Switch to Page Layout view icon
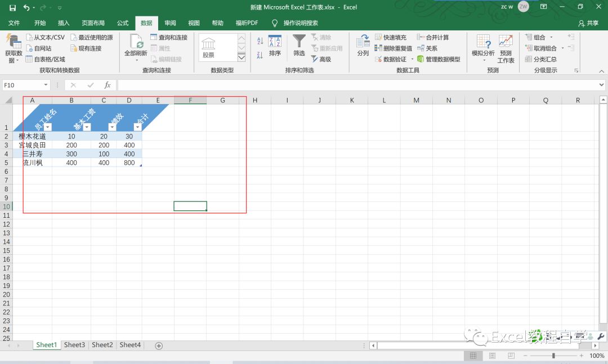608x364 pixels. point(492,356)
